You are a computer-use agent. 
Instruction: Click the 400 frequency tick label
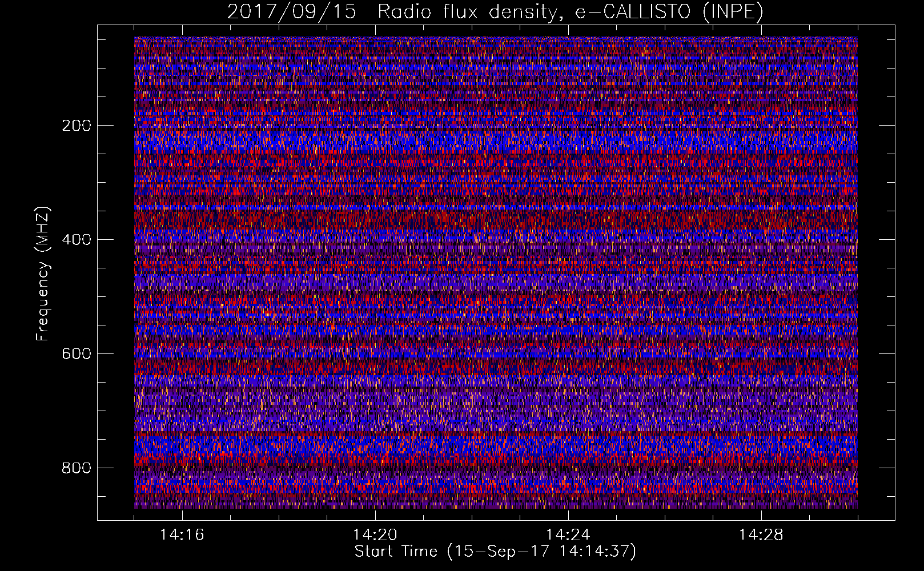click(x=77, y=240)
